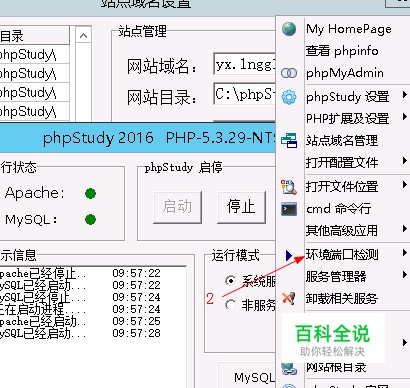
Task: Click the uninstall related services icon
Action: (x=289, y=298)
